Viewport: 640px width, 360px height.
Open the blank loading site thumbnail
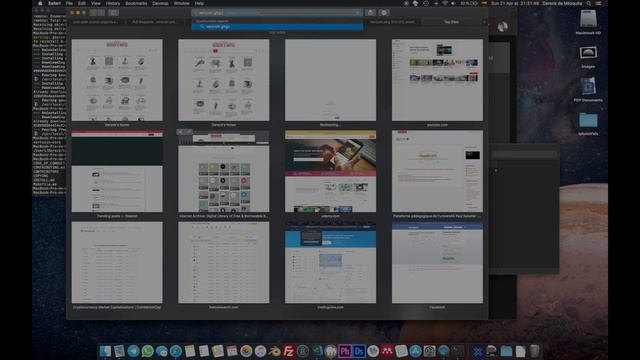[331, 80]
